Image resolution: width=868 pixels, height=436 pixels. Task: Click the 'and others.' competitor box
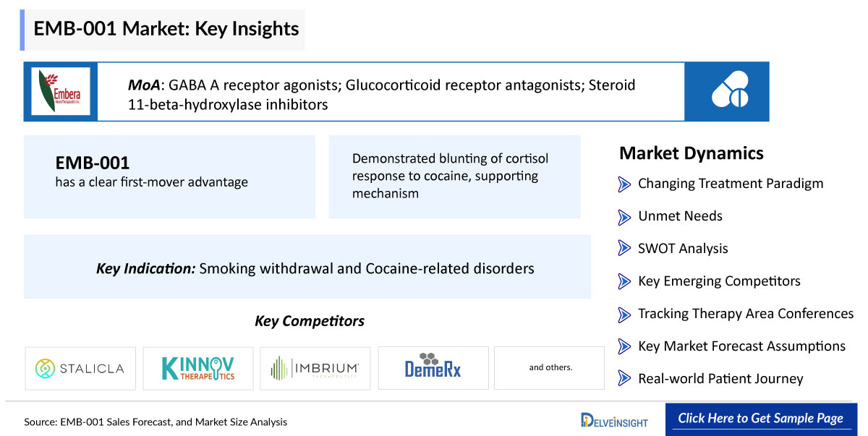[x=550, y=368]
